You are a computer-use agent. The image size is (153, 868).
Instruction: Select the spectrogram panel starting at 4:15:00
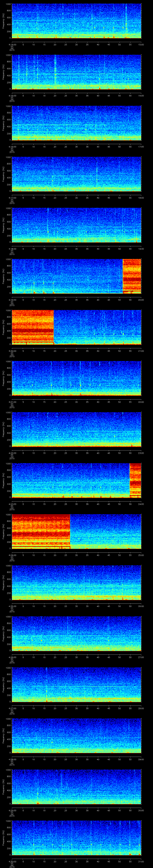tap(76, 72)
